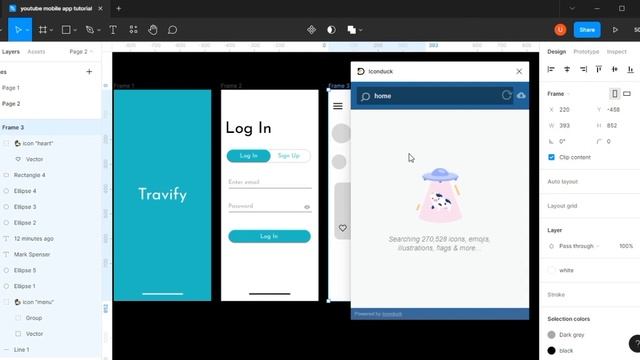Click the Boolean operations icon
Screen dimensions: 640x360
(x=351, y=30)
